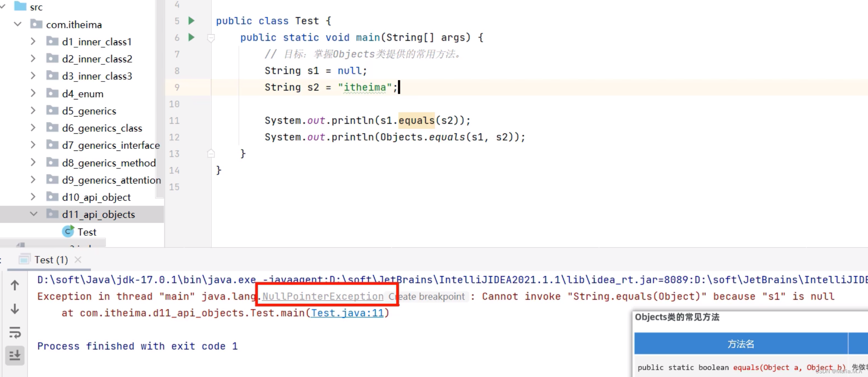
Task: Select the com.itheima package icon
Action: click(x=36, y=24)
